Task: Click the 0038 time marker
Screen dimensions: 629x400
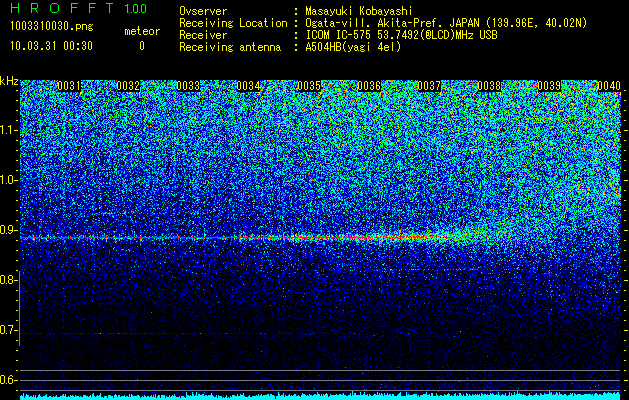Action: pyautogui.click(x=489, y=86)
